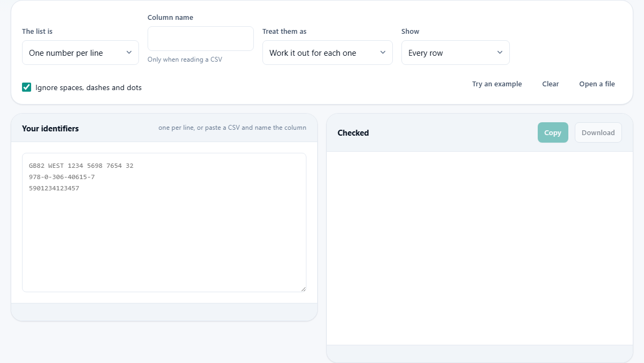Click the textarea resize handle
This screenshot has width=644, height=363.
303,289
